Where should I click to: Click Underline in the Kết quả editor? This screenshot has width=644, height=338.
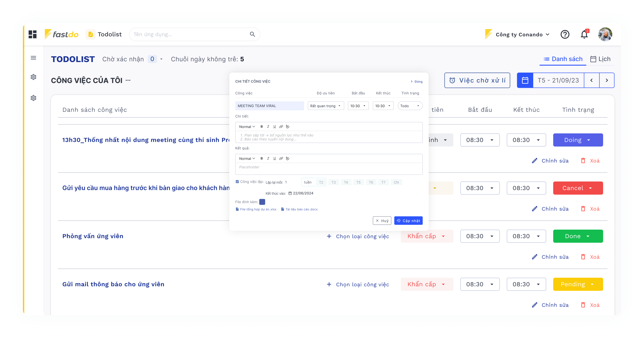coord(275,159)
